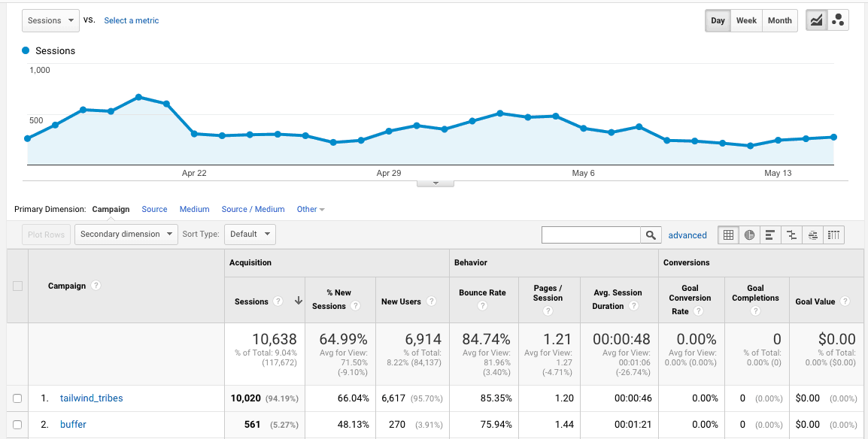Select the Term cloud view icon

pos(812,235)
